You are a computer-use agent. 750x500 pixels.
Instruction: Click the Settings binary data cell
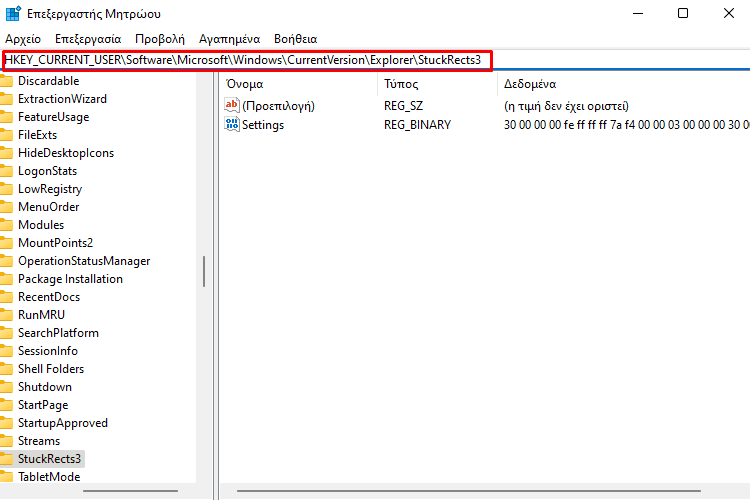click(627, 125)
